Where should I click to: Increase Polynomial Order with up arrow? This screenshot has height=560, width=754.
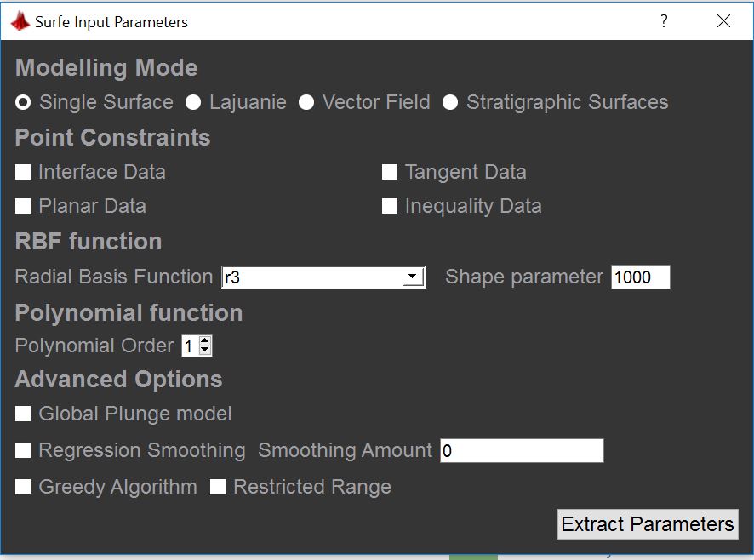pyautogui.click(x=205, y=340)
